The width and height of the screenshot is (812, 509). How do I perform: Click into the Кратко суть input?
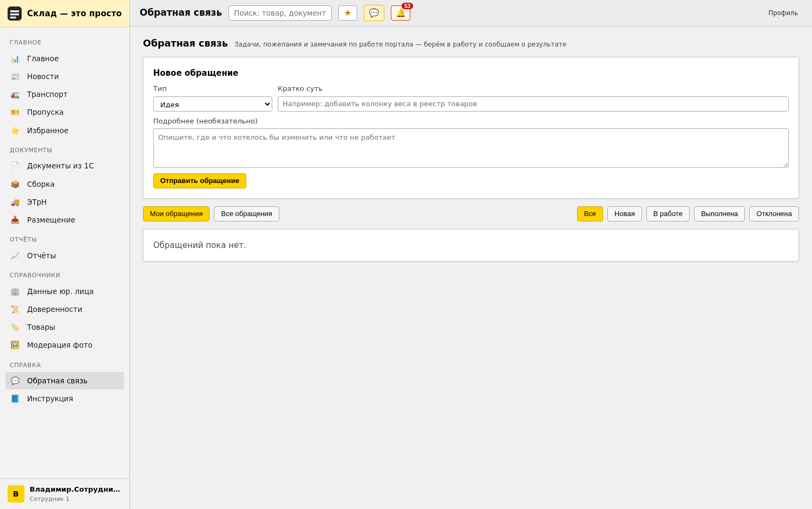pos(533,104)
